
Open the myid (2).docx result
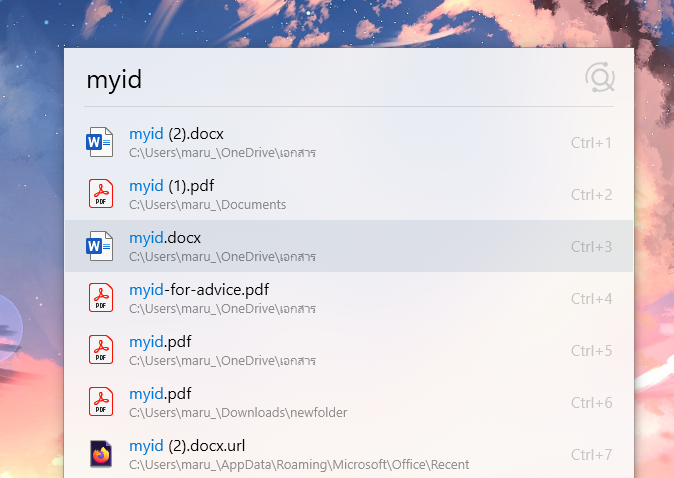[349, 142]
